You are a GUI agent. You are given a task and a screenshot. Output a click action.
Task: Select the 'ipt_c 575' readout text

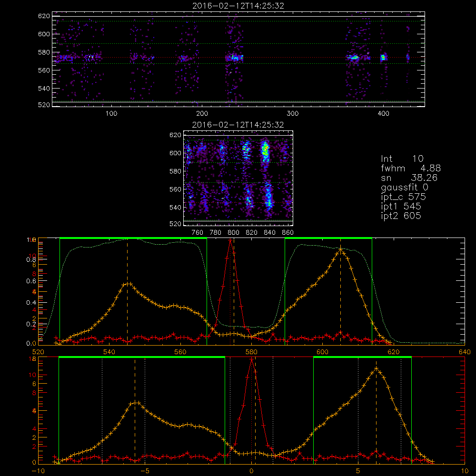click(404, 197)
